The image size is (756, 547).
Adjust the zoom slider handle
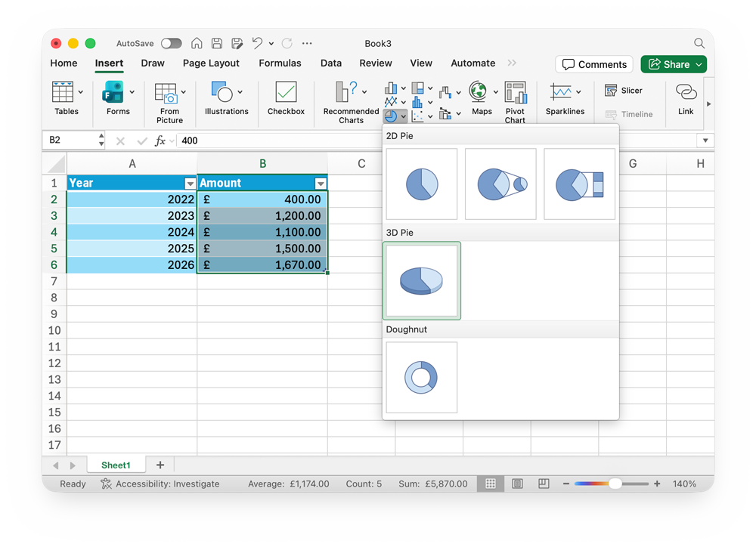[615, 484]
